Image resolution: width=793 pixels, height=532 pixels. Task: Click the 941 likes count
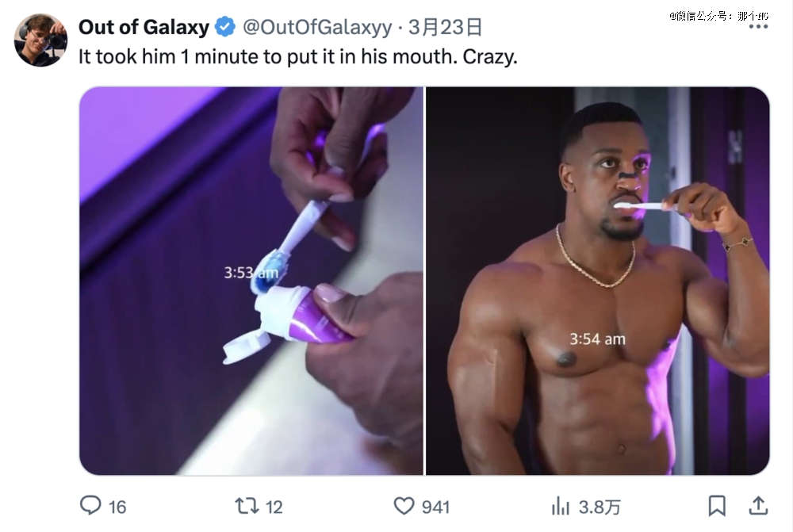tap(435, 507)
